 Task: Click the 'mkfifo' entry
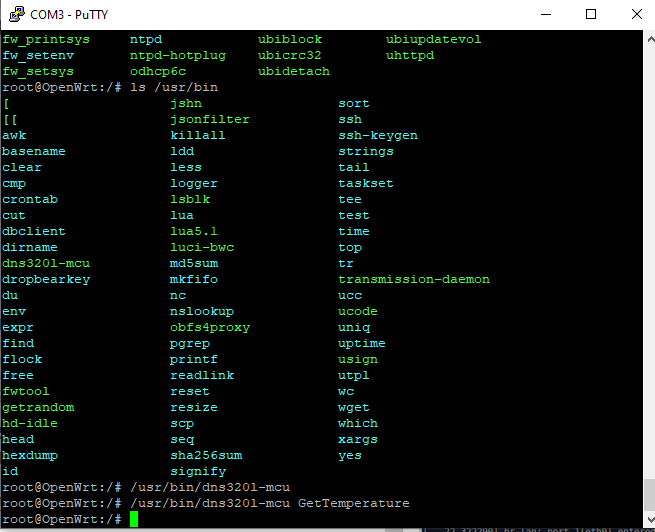194,279
